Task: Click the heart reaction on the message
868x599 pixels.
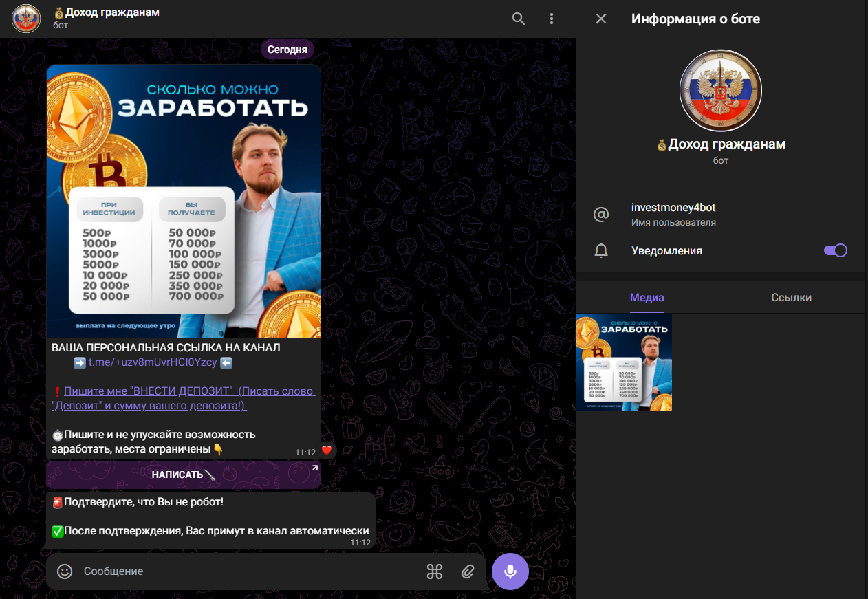Action: tap(327, 450)
